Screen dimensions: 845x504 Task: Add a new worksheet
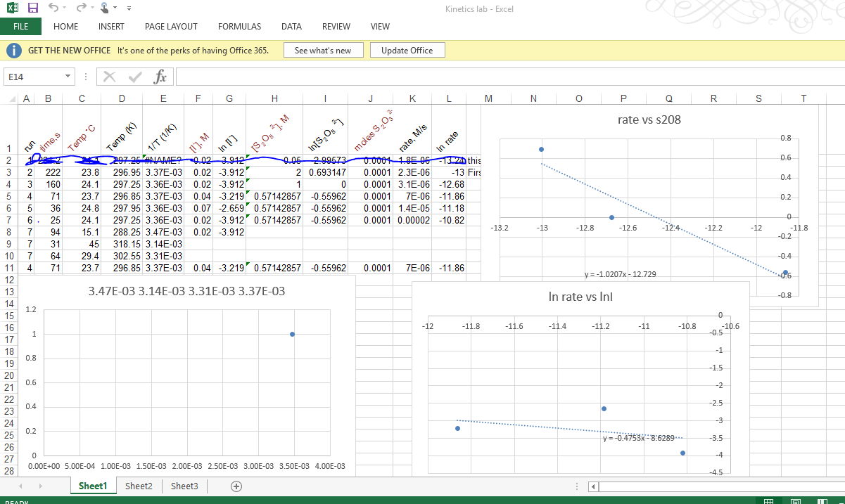pos(236,486)
